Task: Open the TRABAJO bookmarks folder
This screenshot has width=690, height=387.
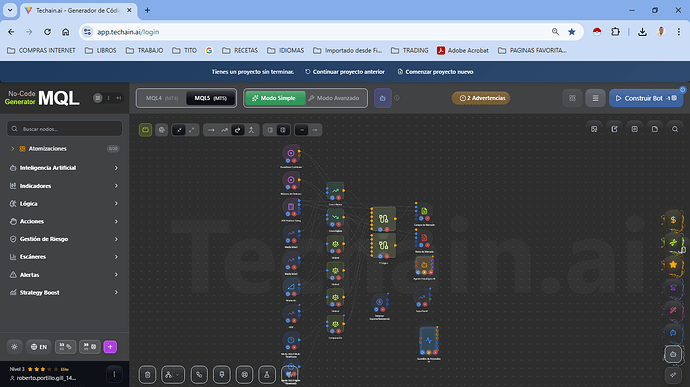Action: pyautogui.click(x=144, y=51)
